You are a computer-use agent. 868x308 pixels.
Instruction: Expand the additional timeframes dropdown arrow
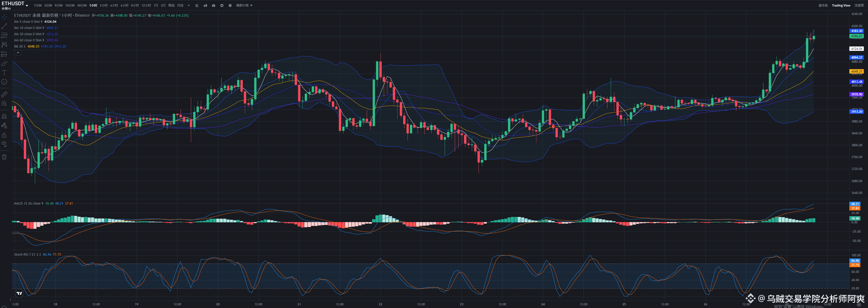click(189, 6)
